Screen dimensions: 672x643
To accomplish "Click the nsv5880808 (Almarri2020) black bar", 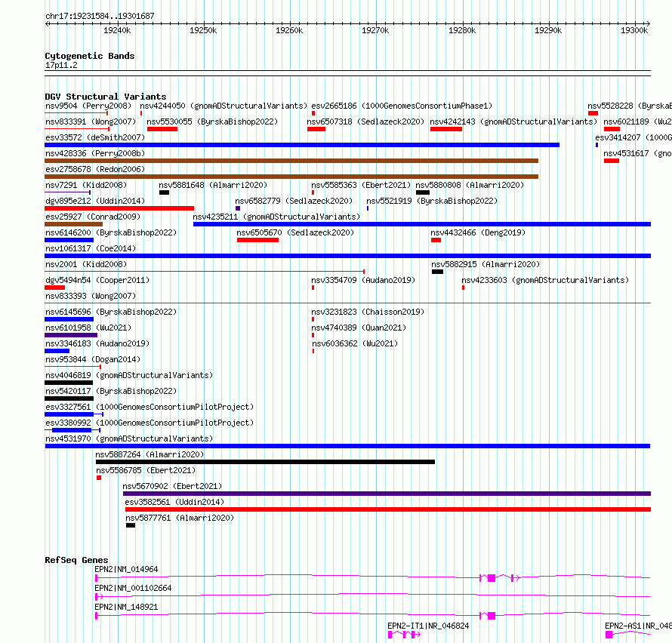I will (423, 192).
